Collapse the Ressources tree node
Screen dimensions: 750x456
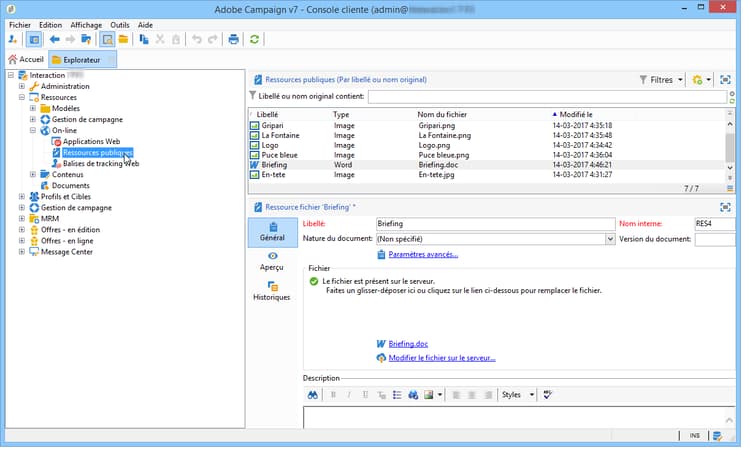point(22,97)
